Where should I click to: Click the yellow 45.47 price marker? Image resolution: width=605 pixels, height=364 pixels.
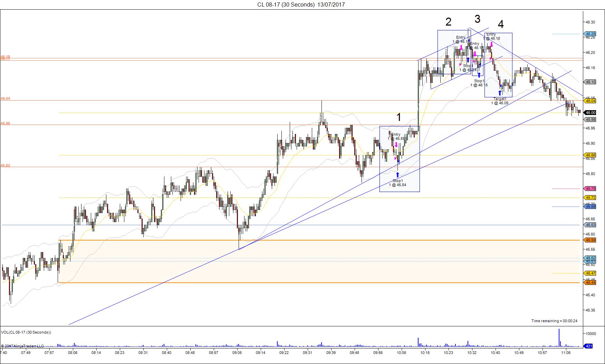coord(590,273)
